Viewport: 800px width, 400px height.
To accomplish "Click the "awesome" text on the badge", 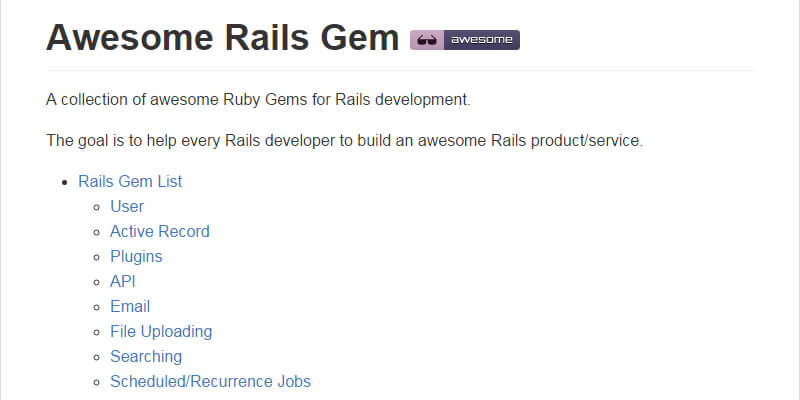I will pos(481,40).
